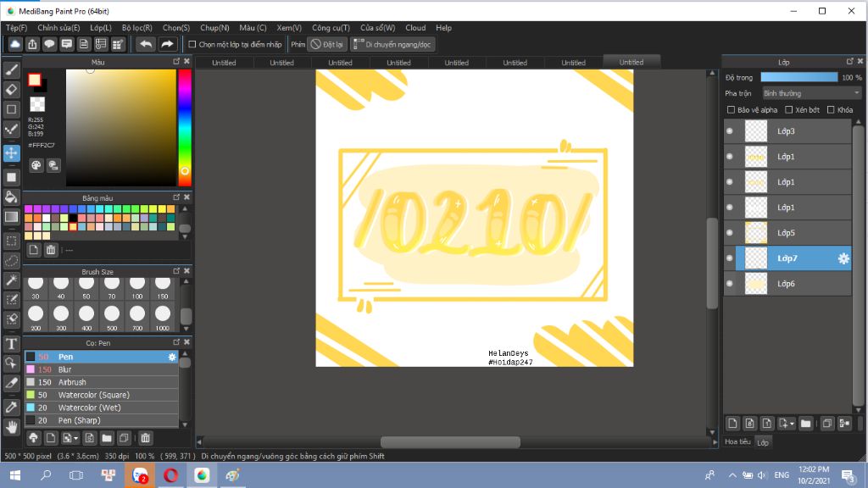Image resolution: width=868 pixels, height=488 pixels.
Task: Select the Eyedropper tool
Action: (x=11, y=408)
